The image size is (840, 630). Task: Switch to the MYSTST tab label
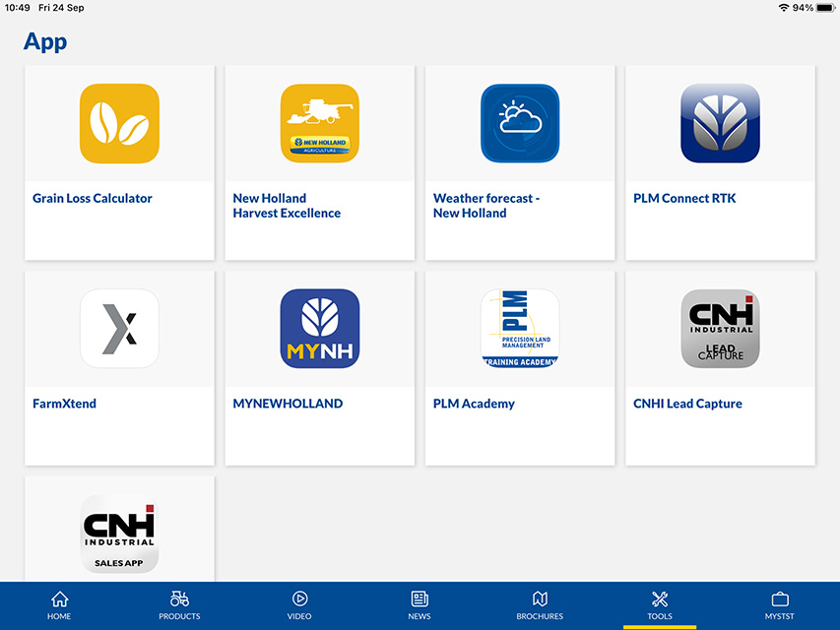[780, 616]
